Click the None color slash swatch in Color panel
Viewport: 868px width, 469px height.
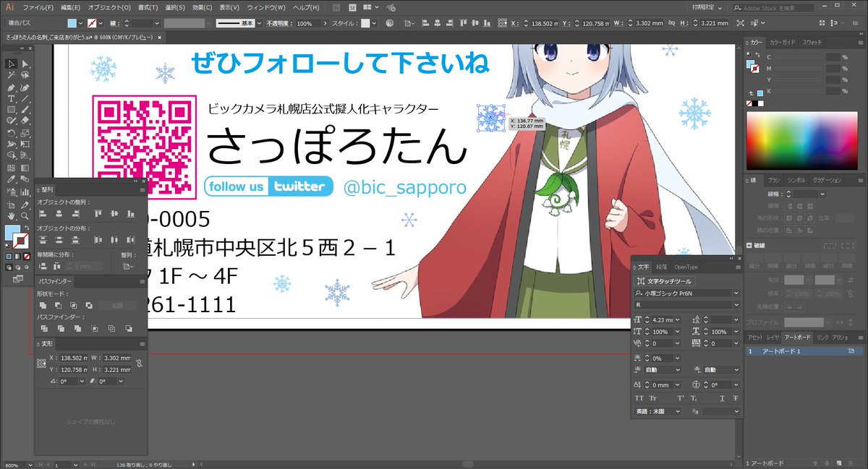749,103
